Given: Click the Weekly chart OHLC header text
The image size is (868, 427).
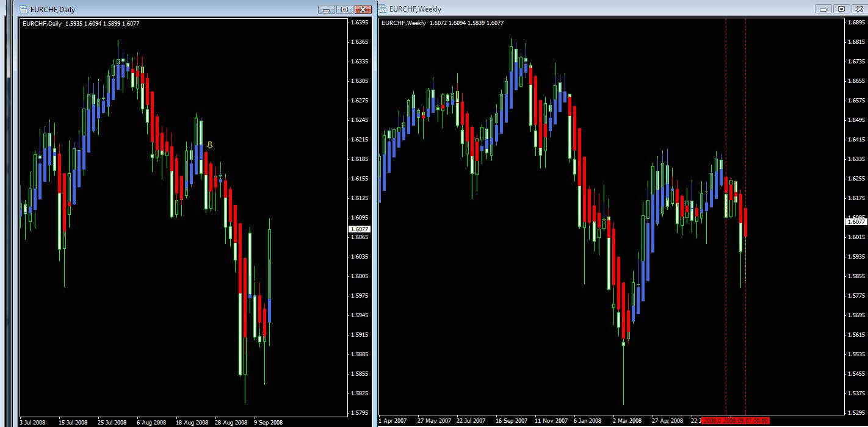Looking at the screenshot, I should pyautogui.click(x=443, y=23).
